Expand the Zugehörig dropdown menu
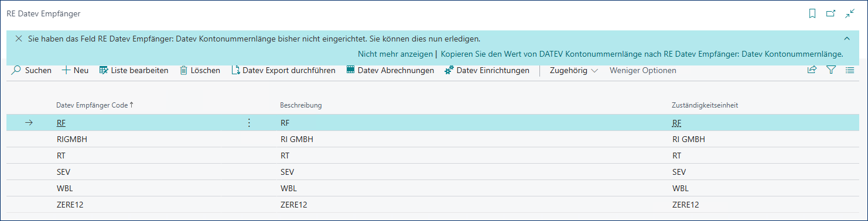 (x=574, y=70)
